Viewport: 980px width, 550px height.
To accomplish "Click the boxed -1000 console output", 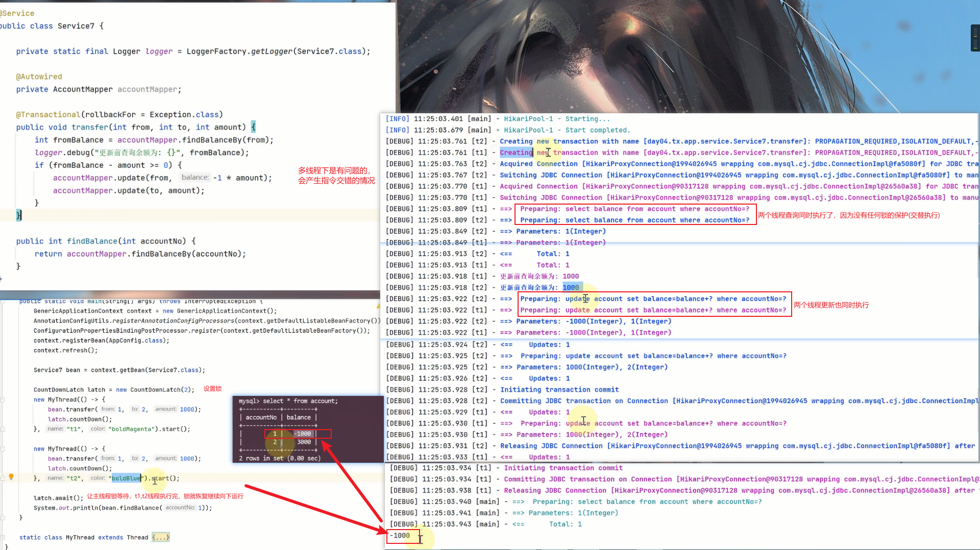I will coord(401,536).
